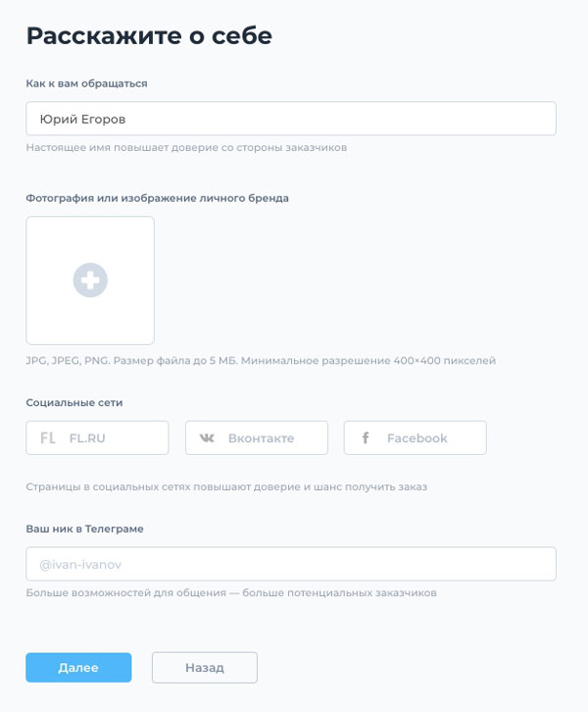Click the FL logo icon
The height and width of the screenshot is (712, 588).
click(x=48, y=438)
